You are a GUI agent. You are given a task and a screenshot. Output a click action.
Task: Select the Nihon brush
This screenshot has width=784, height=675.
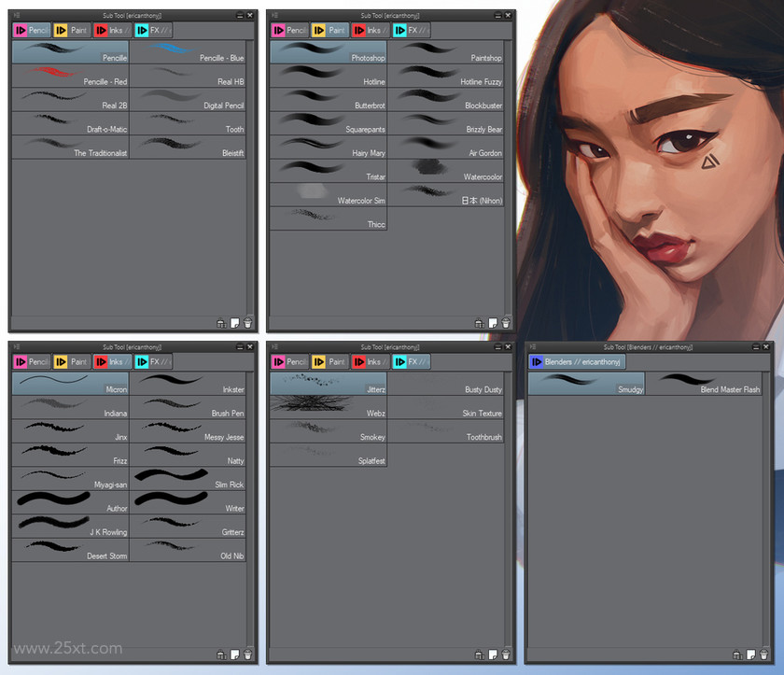click(x=445, y=194)
